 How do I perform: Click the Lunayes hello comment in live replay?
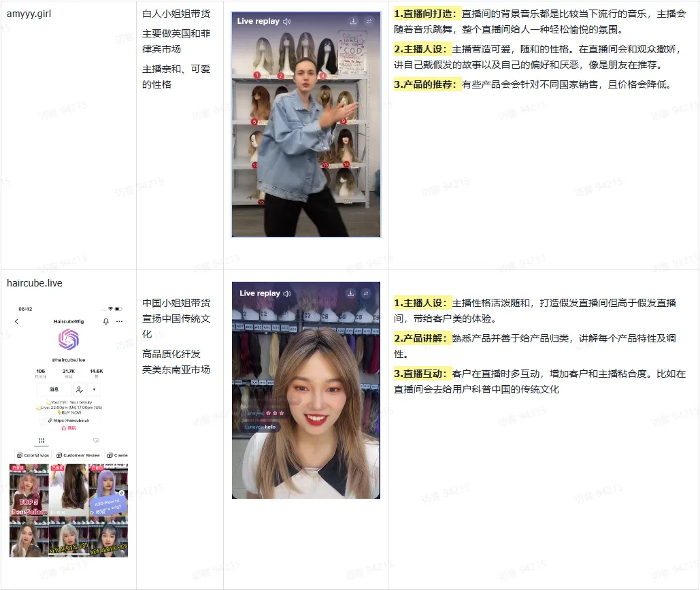tap(261, 427)
